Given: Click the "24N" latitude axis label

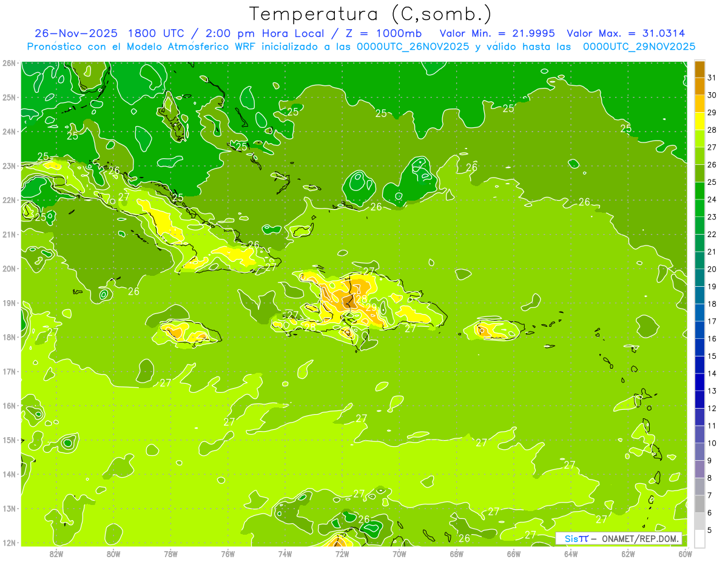Looking at the screenshot, I should click(x=9, y=132).
